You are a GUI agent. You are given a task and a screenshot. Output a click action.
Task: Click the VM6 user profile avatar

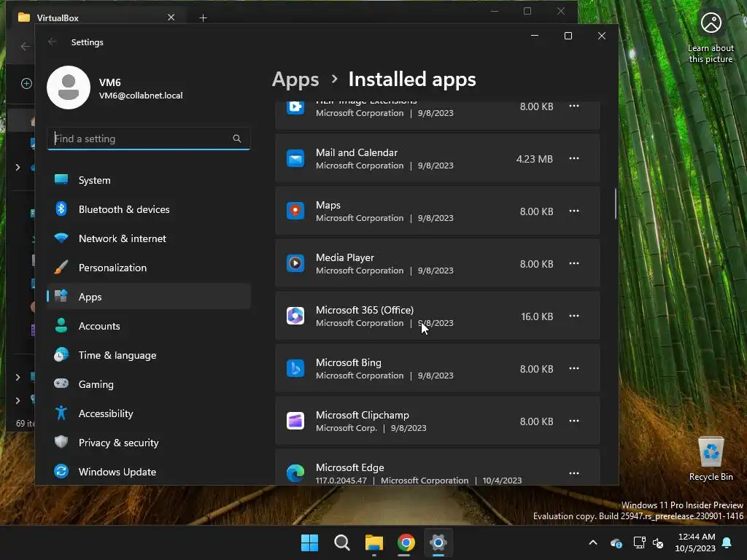(69, 87)
